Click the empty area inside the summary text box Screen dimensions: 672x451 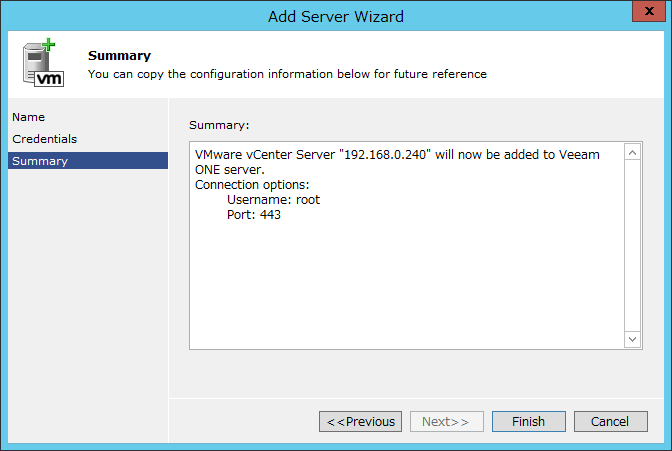(406, 283)
